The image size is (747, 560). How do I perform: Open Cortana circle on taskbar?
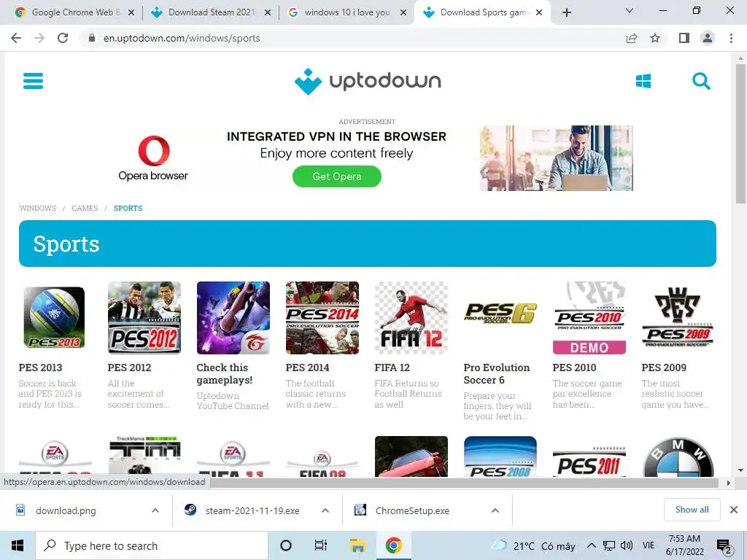click(x=286, y=545)
